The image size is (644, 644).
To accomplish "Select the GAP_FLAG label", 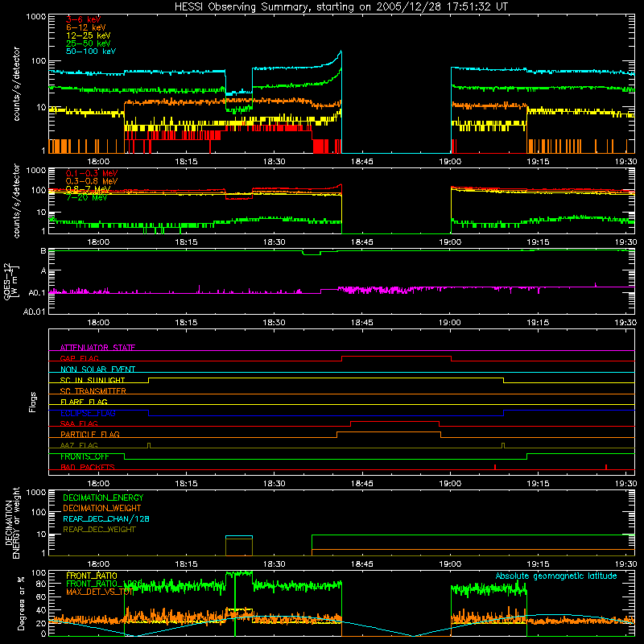I will click(x=79, y=358).
